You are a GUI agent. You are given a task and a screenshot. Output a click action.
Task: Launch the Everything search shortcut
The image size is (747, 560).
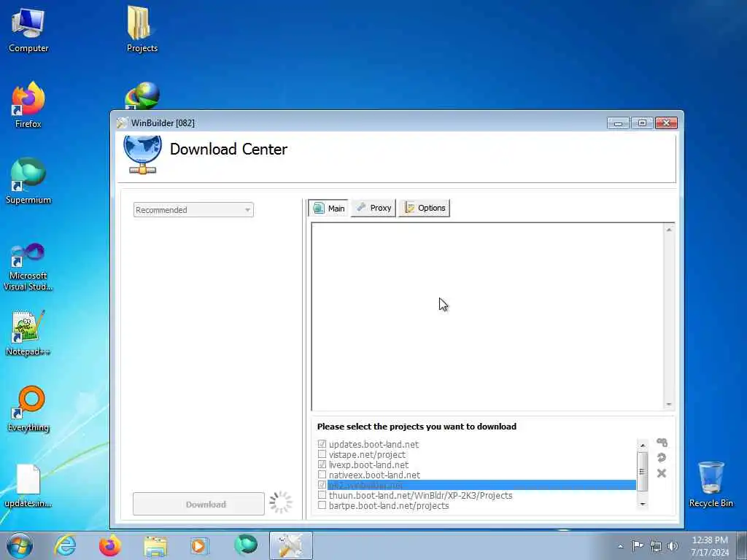(28, 408)
